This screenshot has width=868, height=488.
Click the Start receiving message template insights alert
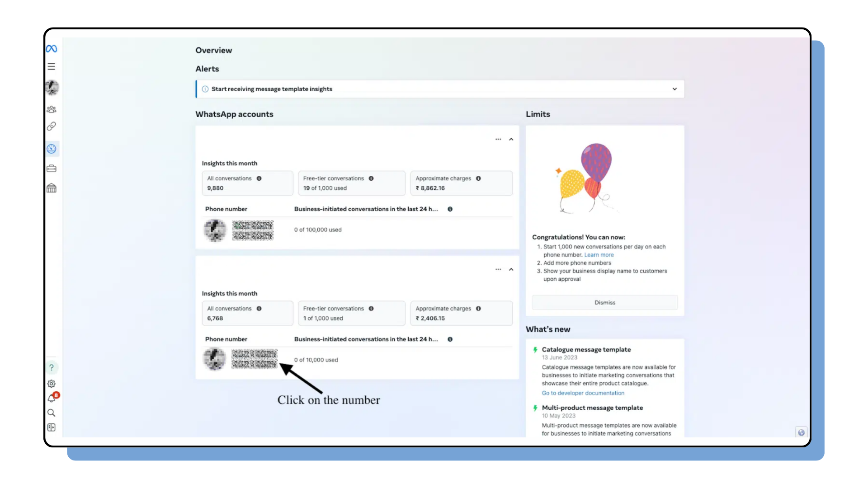coord(440,89)
